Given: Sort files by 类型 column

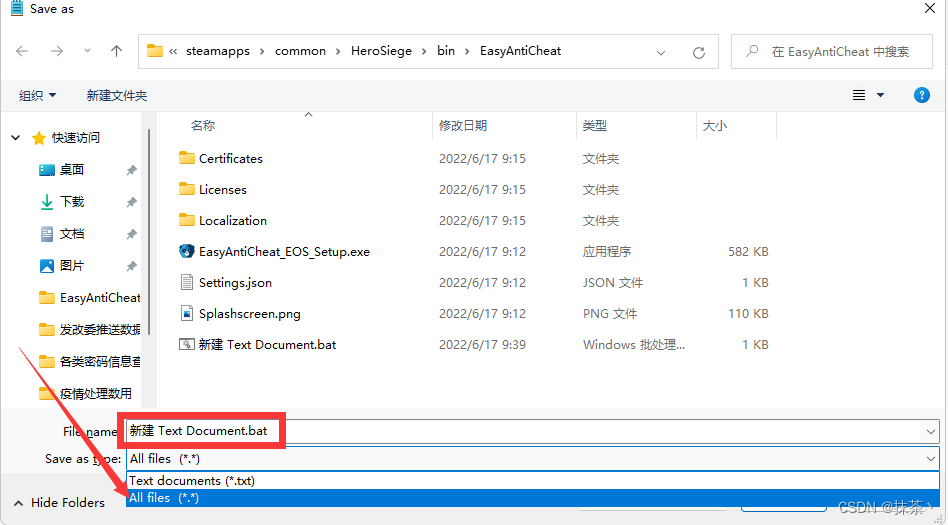Looking at the screenshot, I should [595, 126].
